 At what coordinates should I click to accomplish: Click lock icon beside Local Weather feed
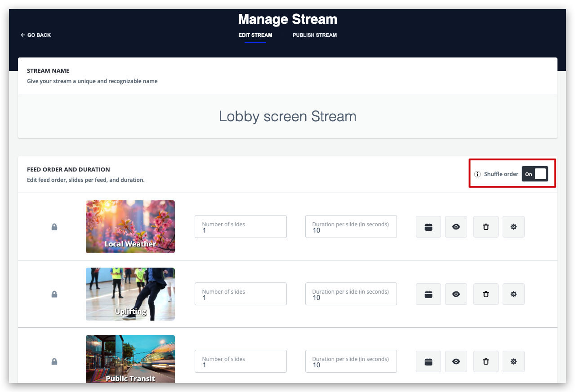point(54,227)
